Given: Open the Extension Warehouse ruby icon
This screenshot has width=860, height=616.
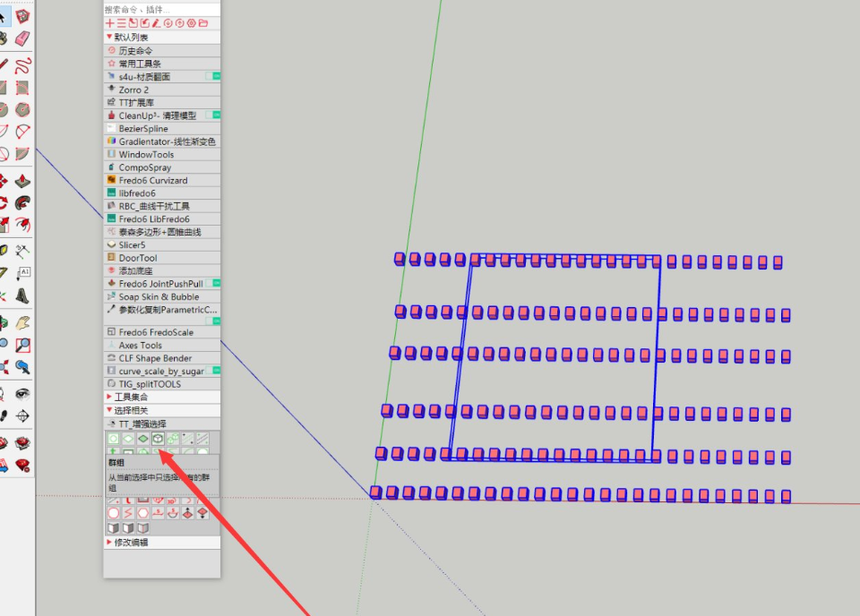Looking at the screenshot, I should (22, 443).
